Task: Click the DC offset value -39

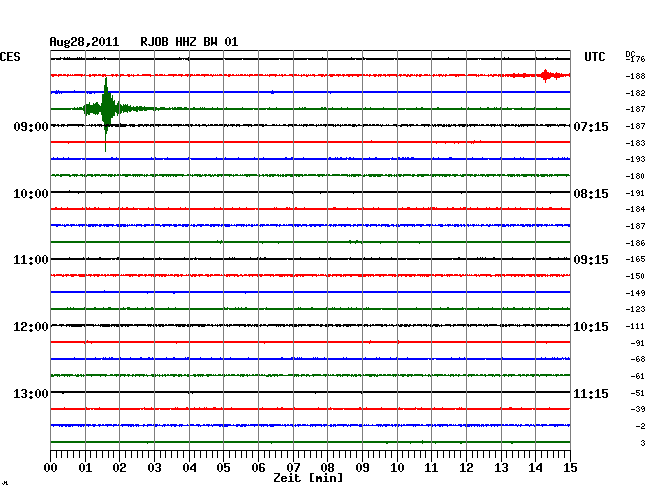Action: coord(638,409)
